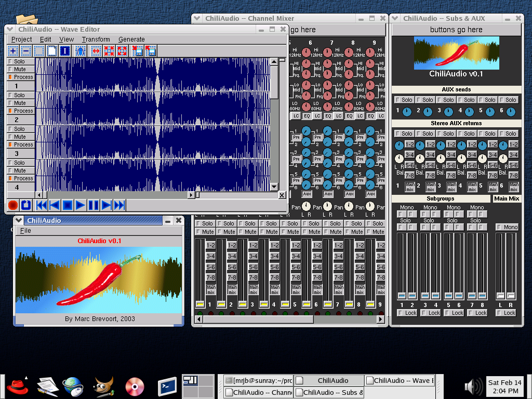Play the audio in Wave Editor

[80, 205]
